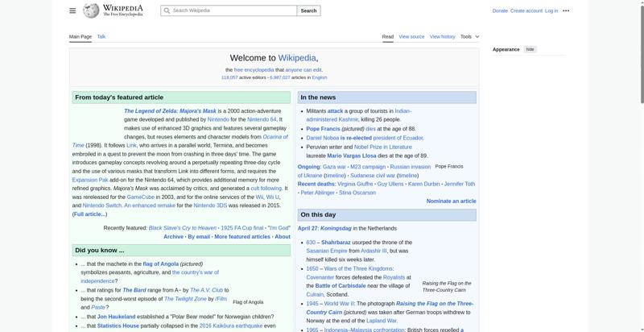This screenshot has width=644, height=332.
Task: Click the Search button
Action: [308, 10]
